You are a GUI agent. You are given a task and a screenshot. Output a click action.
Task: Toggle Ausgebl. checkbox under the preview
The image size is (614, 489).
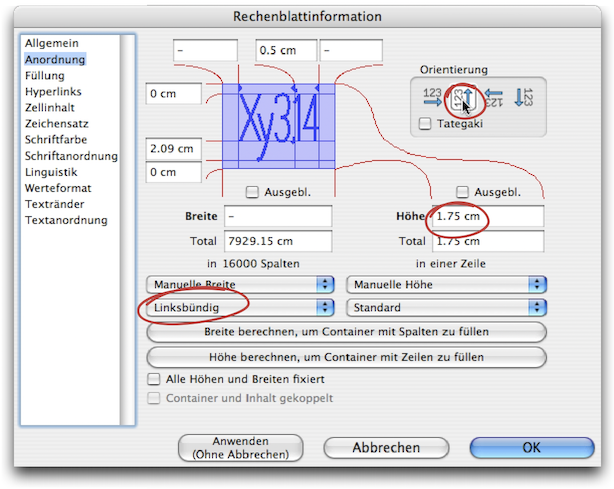253,192
